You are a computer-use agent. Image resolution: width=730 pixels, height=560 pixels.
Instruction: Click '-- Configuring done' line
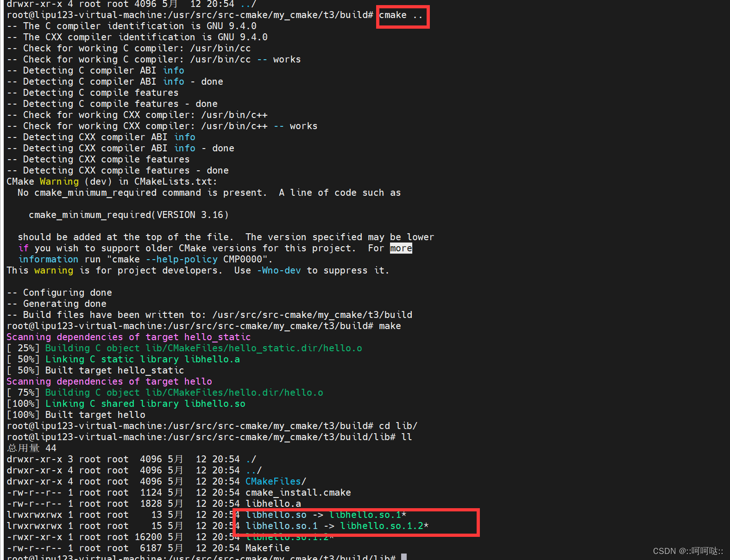coord(59,292)
